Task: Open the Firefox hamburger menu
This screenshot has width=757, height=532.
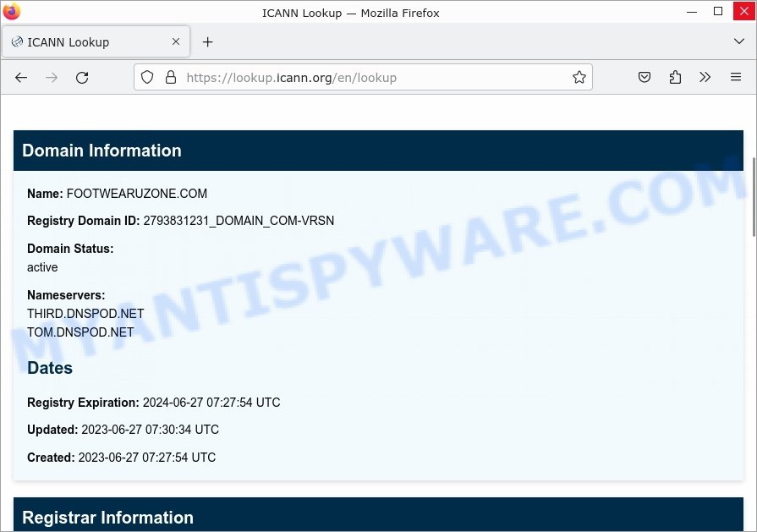Action: click(735, 77)
